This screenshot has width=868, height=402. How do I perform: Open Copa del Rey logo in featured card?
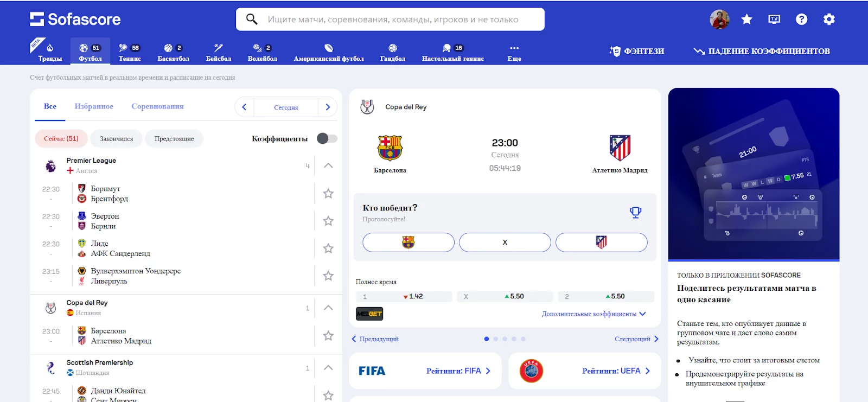point(367,107)
